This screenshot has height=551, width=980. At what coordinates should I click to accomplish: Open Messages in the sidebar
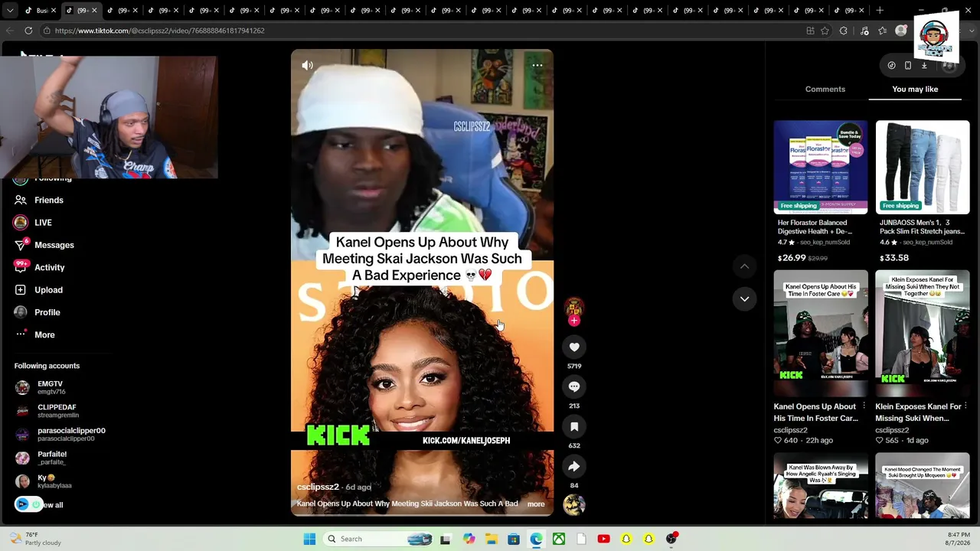pos(54,246)
